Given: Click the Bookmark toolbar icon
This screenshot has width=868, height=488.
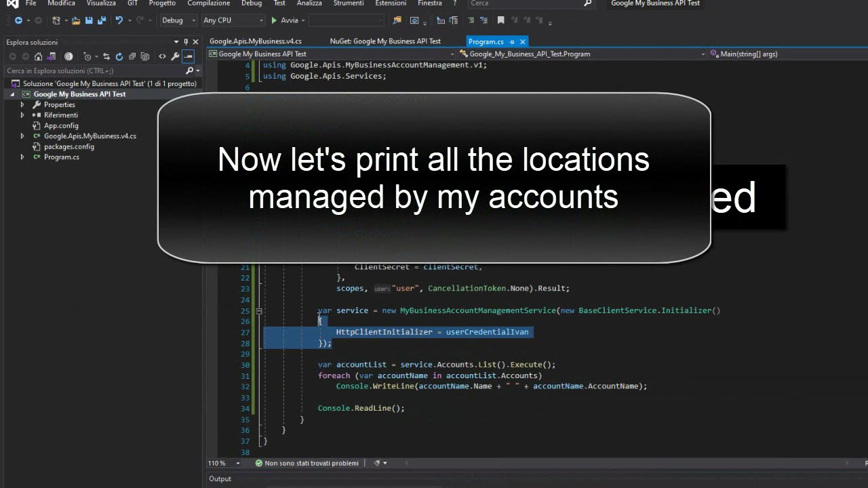Looking at the screenshot, I should 500,20.
